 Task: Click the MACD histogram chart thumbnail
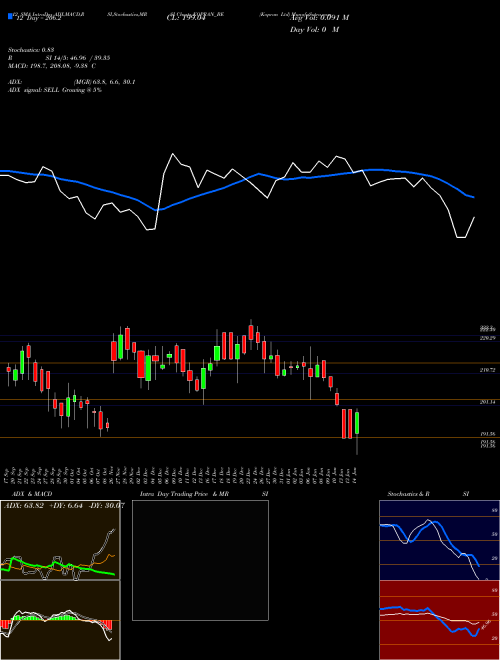tap(60, 620)
